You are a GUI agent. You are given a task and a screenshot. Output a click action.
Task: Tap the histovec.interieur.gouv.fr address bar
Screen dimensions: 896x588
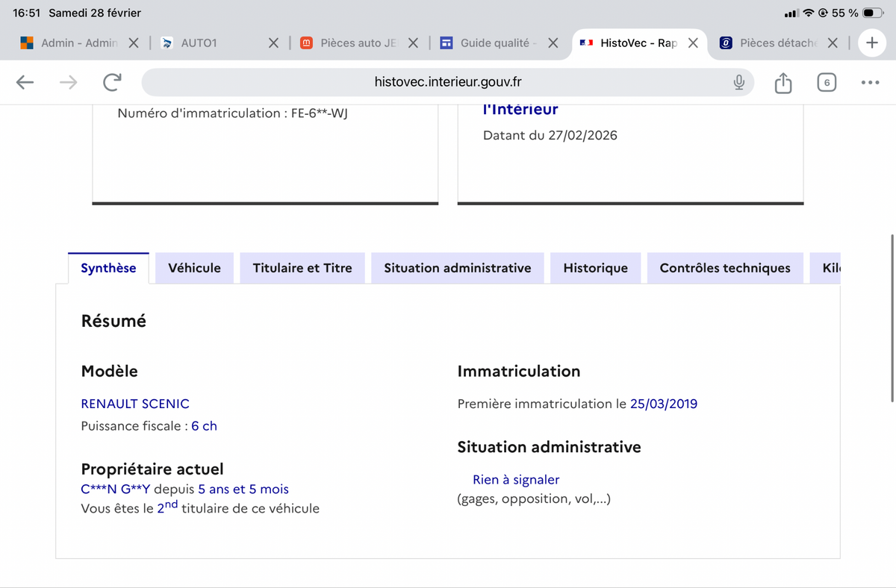coord(447,83)
